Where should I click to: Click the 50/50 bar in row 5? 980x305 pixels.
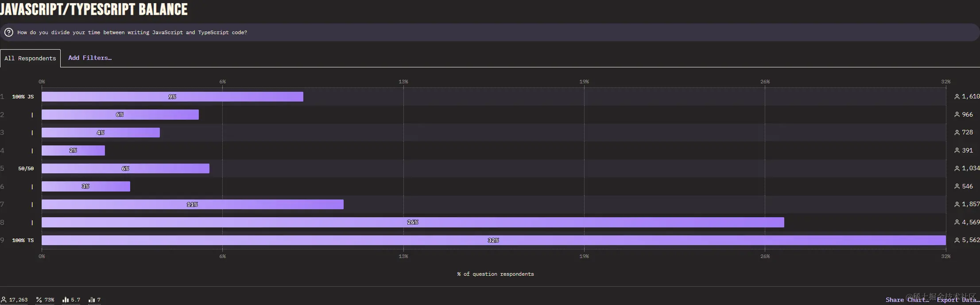[x=125, y=168]
